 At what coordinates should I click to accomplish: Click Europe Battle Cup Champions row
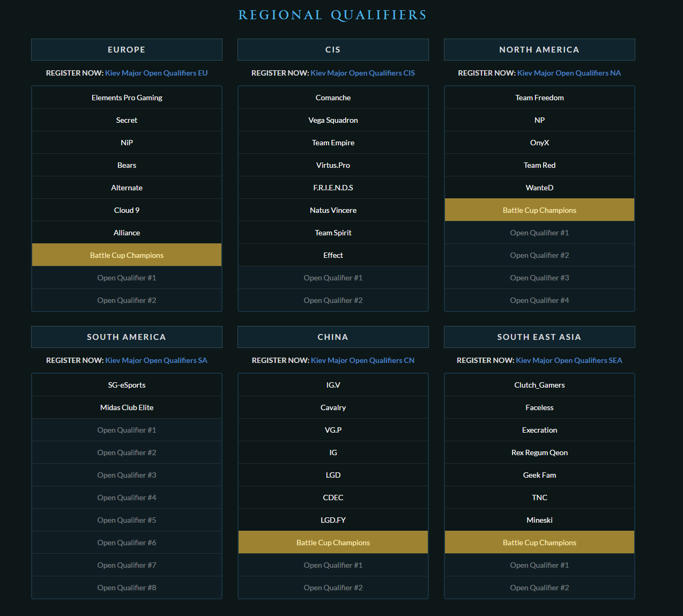click(x=127, y=255)
